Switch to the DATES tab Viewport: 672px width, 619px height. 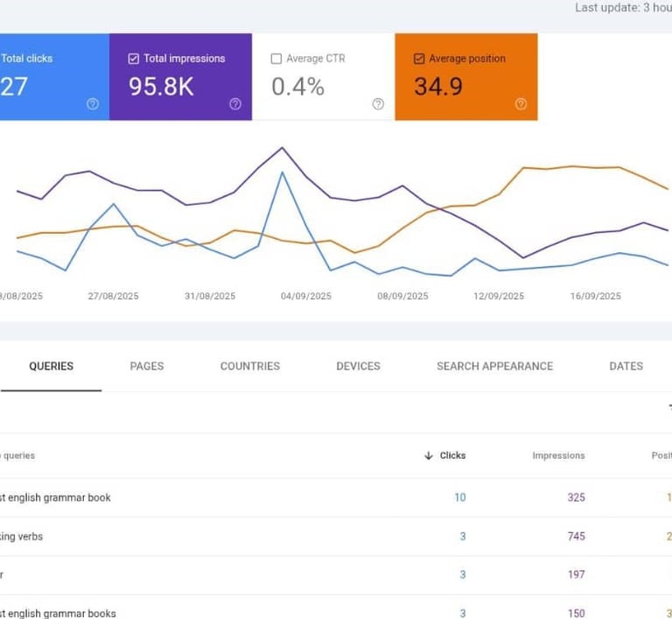pyautogui.click(x=626, y=366)
